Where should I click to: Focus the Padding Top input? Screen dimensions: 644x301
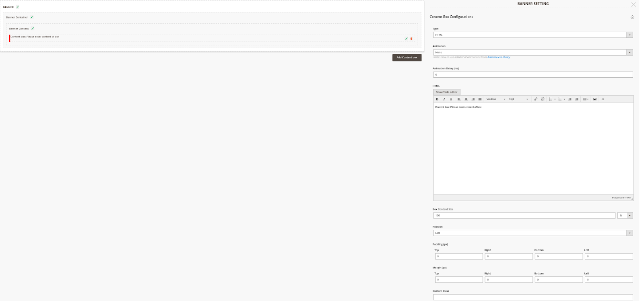tap(459, 256)
